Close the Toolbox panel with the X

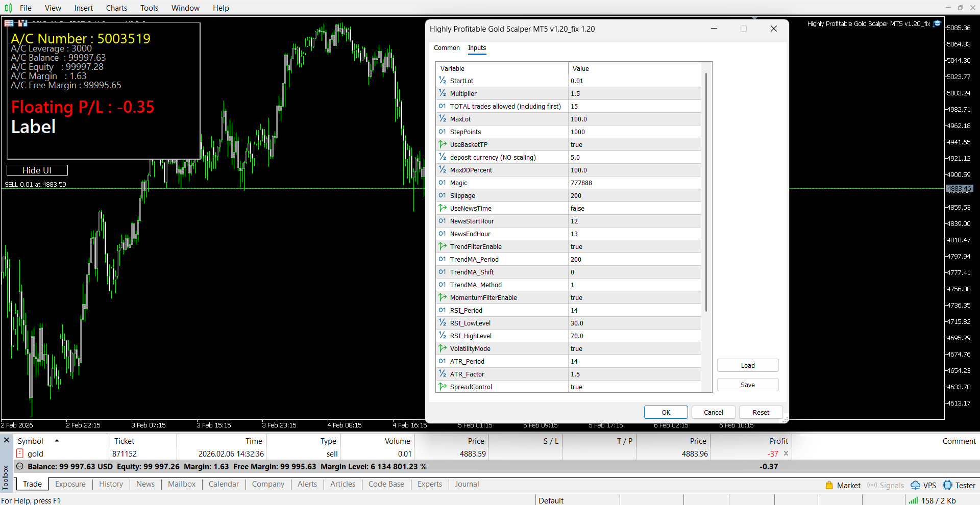click(x=7, y=440)
